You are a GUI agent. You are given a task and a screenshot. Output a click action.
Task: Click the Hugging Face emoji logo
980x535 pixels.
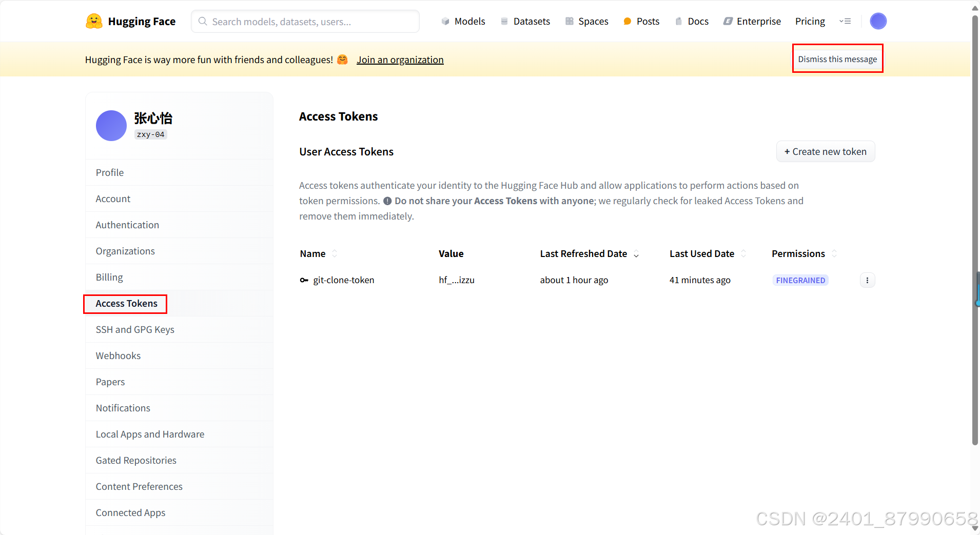[x=94, y=21]
